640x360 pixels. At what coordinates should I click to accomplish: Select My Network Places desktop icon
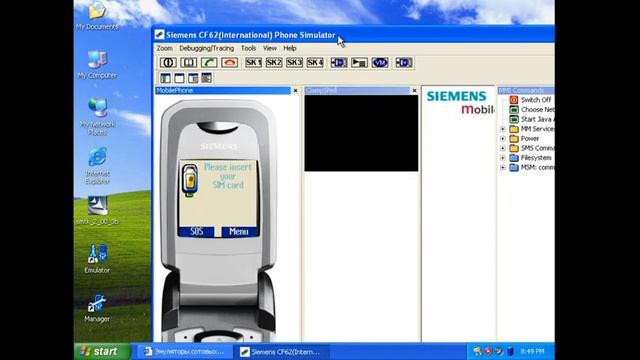click(x=97, y=117)
